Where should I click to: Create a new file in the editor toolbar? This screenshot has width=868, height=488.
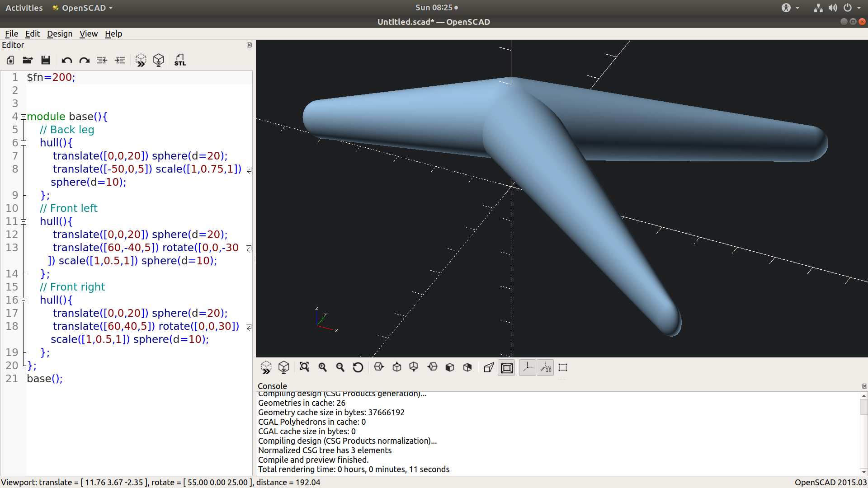pos(9,60)
